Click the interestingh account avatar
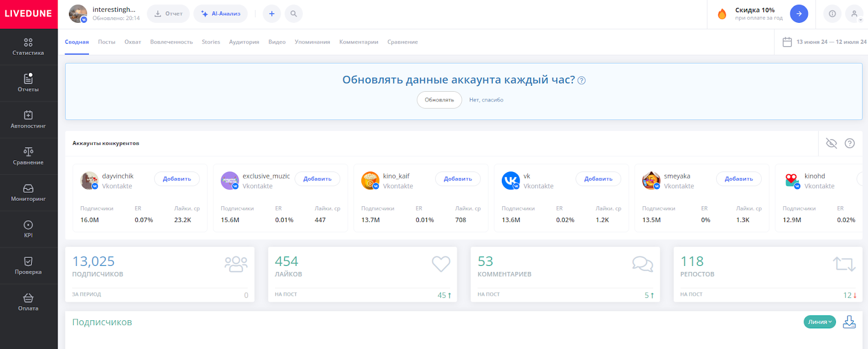The image size is (868, 349). click(x=78, y=14)
